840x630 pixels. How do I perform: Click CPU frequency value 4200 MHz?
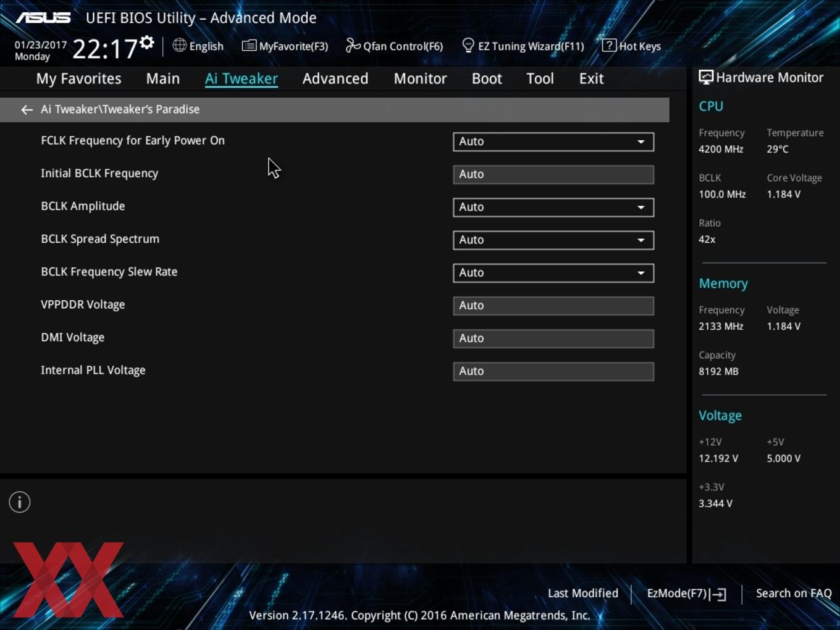[x=721, y=149]
